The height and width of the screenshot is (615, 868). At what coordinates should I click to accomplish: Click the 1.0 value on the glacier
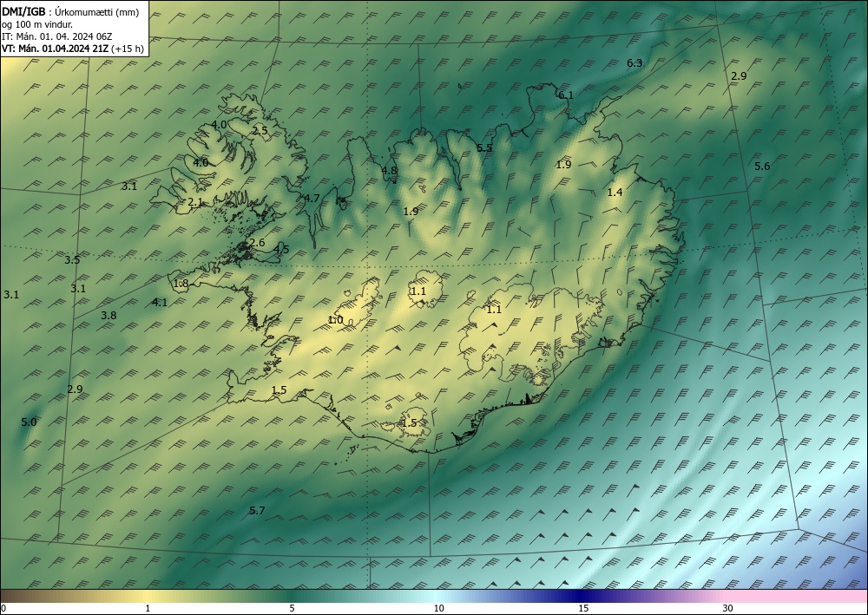(x=335, y=320)
